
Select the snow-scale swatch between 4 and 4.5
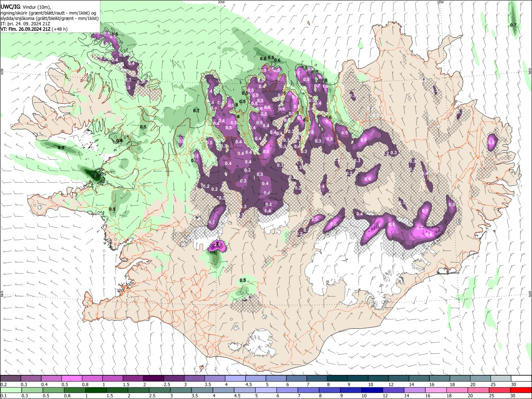[x=235, y=378]
